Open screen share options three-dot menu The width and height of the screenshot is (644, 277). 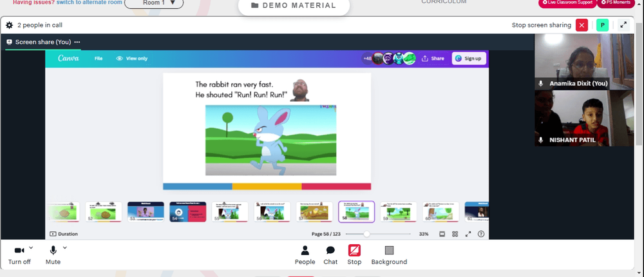click(x=77, y=42)
